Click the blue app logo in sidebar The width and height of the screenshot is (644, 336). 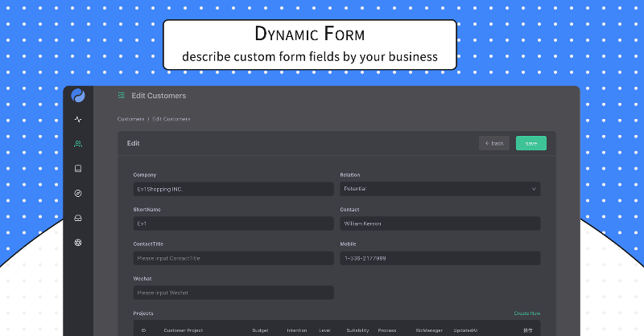tap(78, 96)
